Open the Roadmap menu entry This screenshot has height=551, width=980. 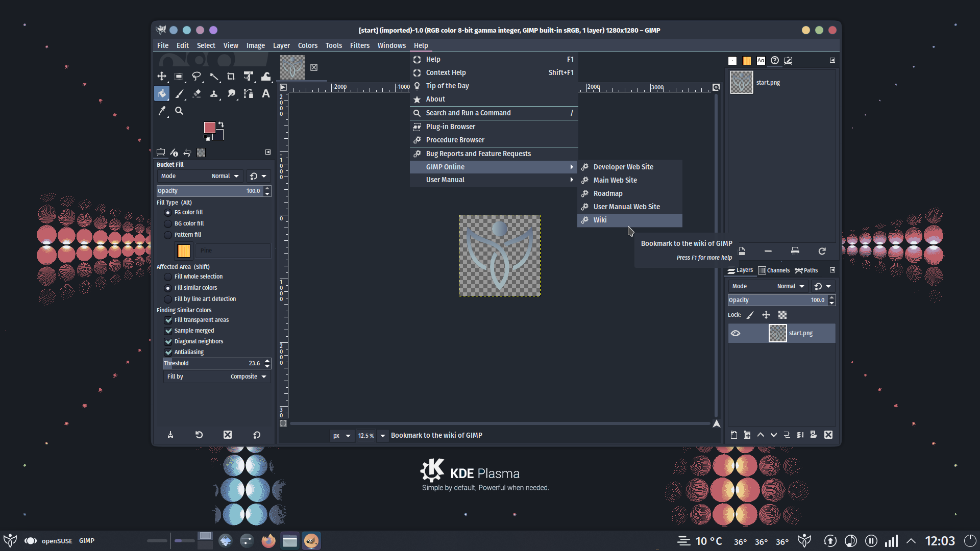click(630, 193)
